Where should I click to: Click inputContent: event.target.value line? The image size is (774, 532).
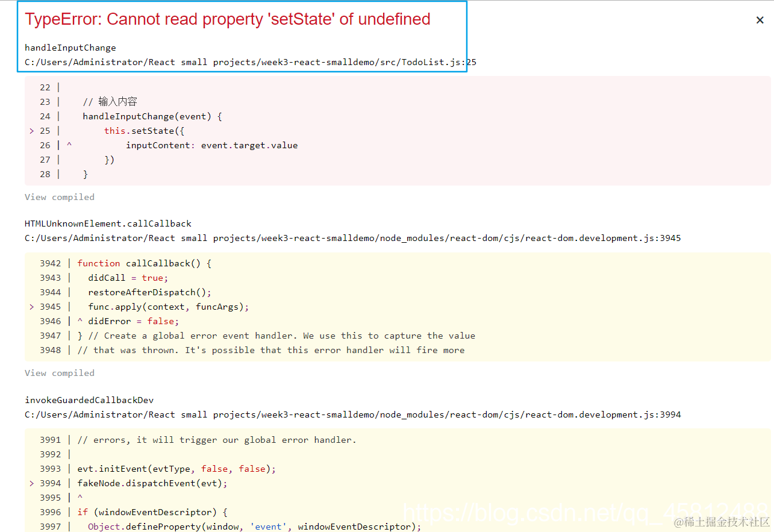click(x=212, y=145)
